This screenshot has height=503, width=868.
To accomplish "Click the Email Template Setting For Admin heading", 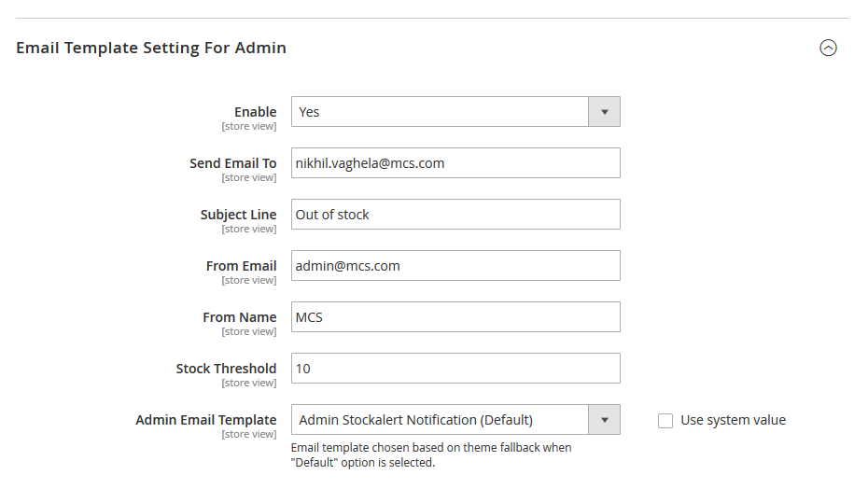I will pyautogui.click(x=151, y=48).
